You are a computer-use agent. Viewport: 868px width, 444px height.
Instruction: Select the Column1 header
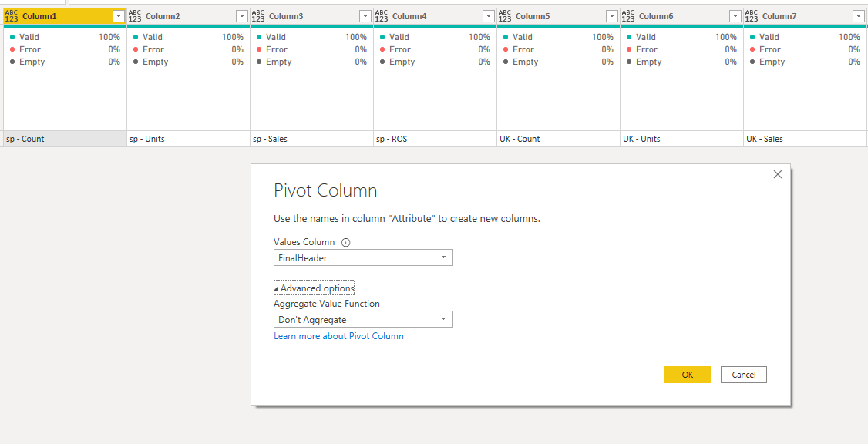(66, 17)
